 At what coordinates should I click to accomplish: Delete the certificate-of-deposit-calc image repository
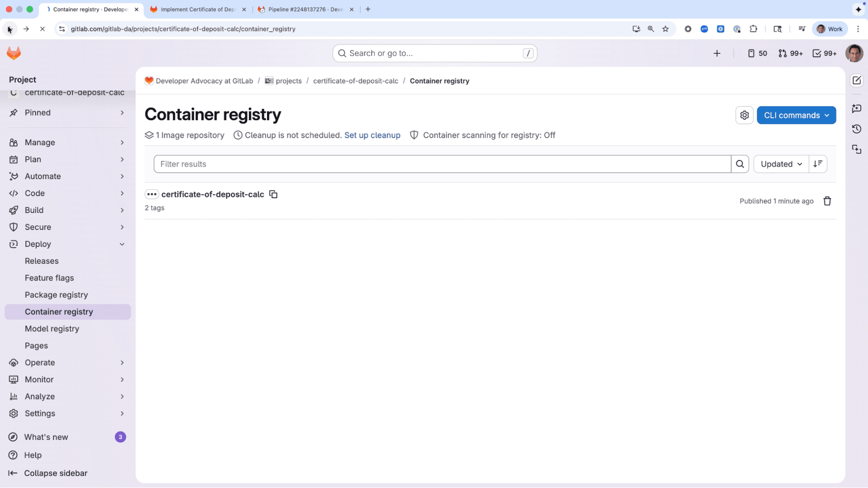(x=827, y=201)
